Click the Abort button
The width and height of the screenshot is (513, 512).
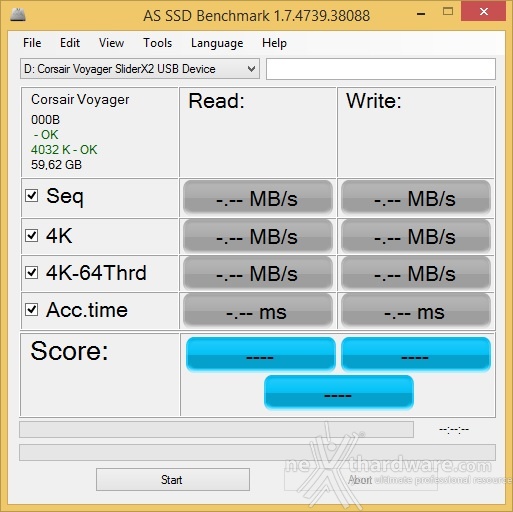pos(361,480)
